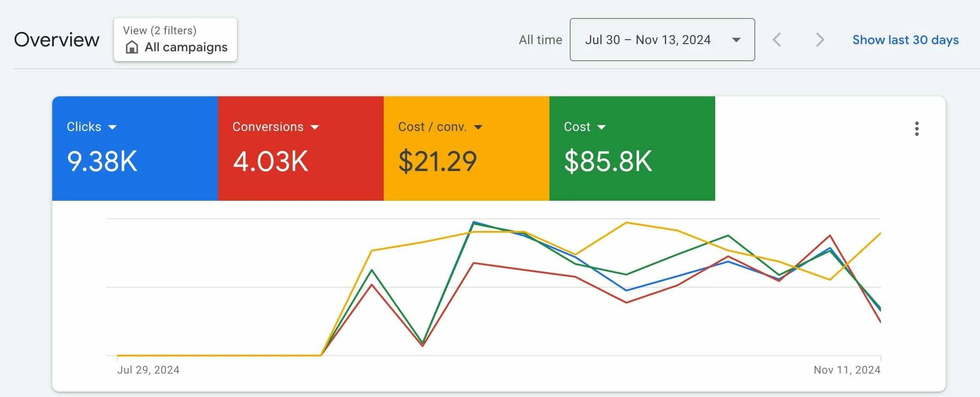Expand the Clicks metric dropdown arrow
This screenshot has width=980, height=397.
[x=113, y=127]
